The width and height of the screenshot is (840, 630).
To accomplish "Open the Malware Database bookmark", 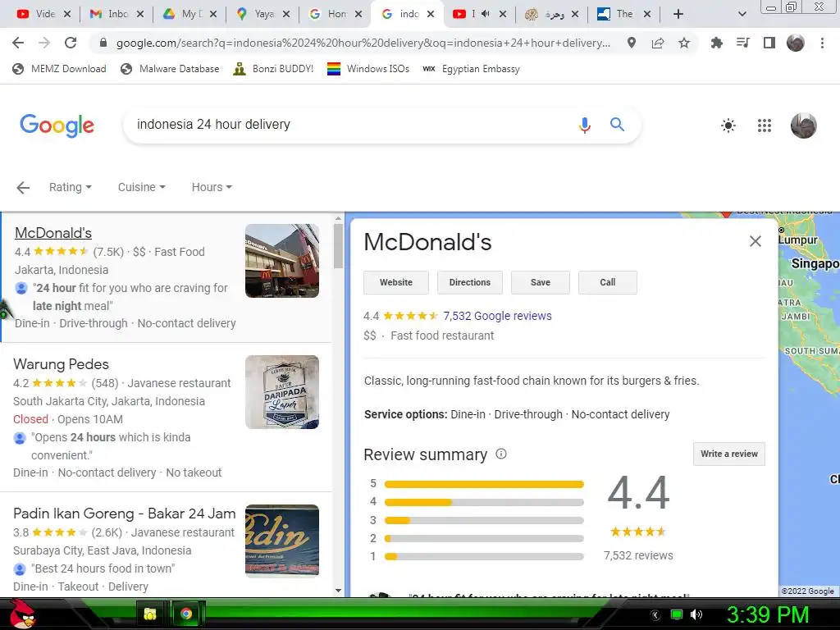I will (170, 69).
